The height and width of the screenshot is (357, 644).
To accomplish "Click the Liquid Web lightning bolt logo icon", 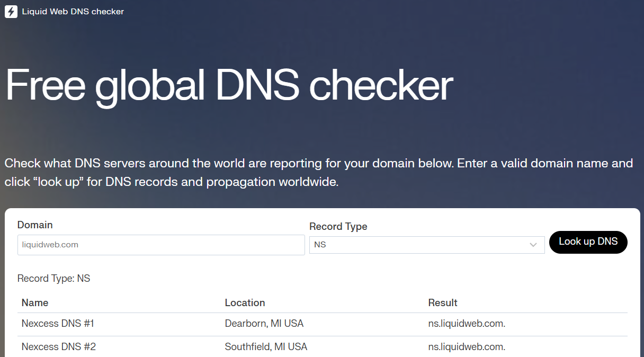I will (x=11, y=11).
